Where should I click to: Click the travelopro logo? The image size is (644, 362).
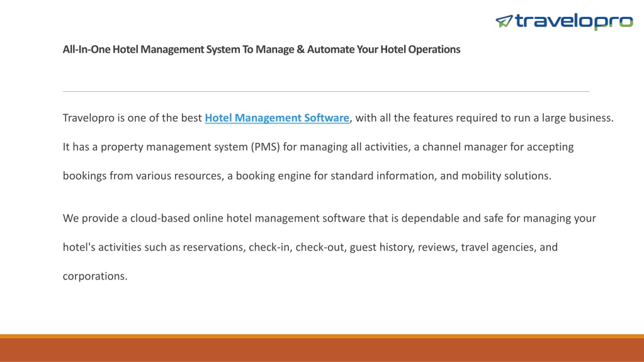click(x=564, y=21)
